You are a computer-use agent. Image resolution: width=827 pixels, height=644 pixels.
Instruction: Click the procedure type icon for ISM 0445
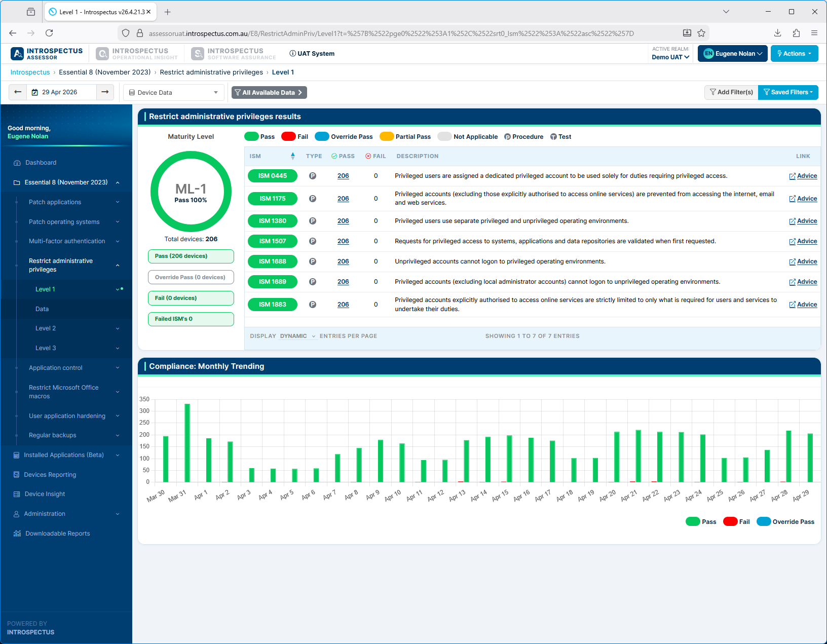(x=313, y=176)
